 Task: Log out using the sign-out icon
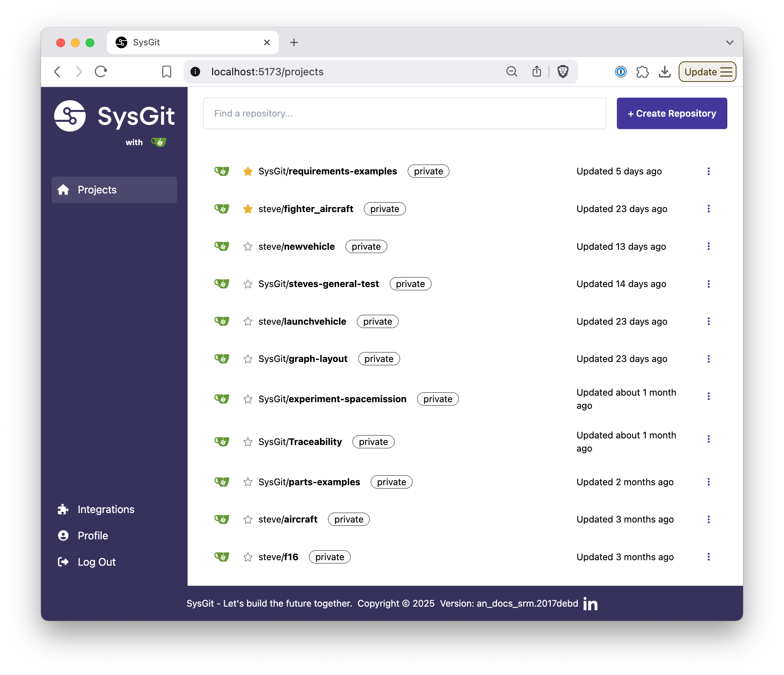click(63, 562)
